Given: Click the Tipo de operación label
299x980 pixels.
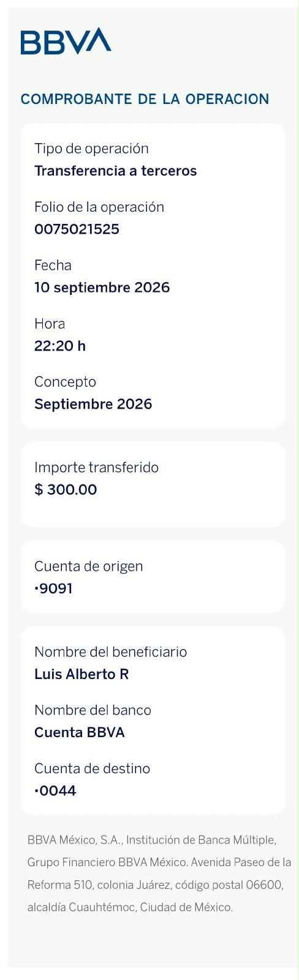Looking at the screenshot, I should [91, 149].
